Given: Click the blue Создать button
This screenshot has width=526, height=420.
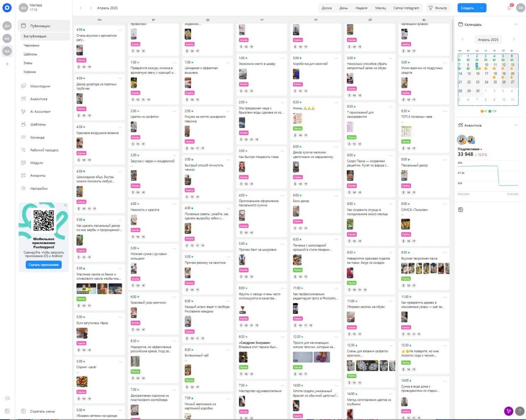Looking at the screenshot, I should click(468, 8).
